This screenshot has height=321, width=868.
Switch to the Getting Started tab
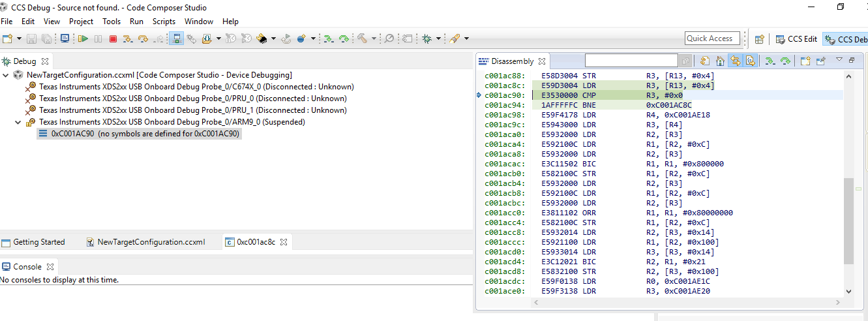click(x=34, y=242)
